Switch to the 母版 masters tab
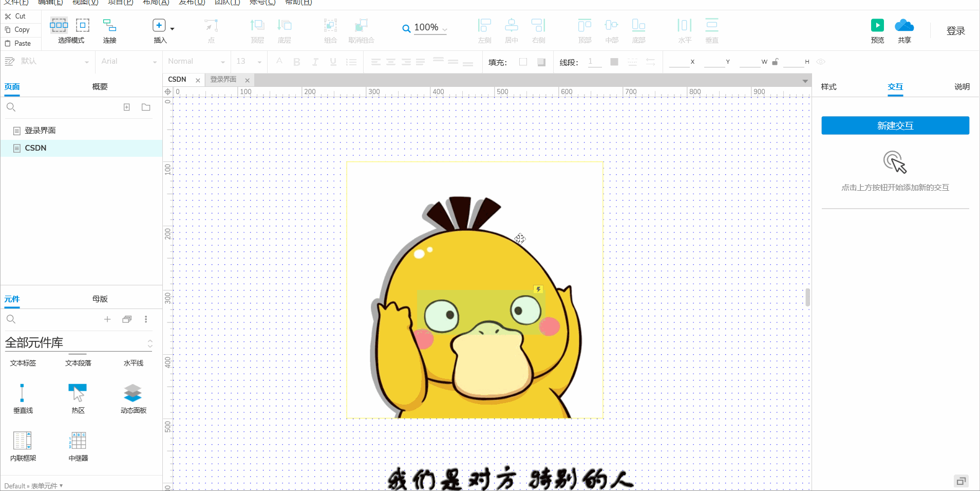 100,299
